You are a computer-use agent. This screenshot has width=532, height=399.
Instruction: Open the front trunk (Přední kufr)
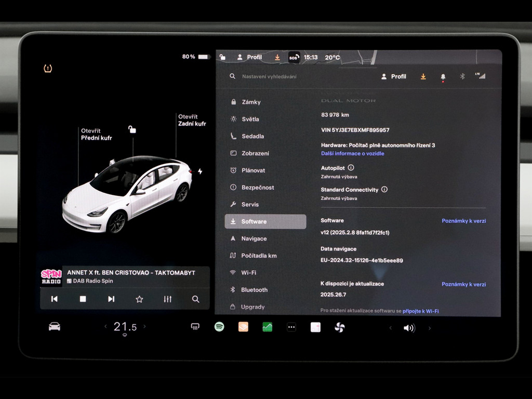pyautogui.click(x=96, y=135)
